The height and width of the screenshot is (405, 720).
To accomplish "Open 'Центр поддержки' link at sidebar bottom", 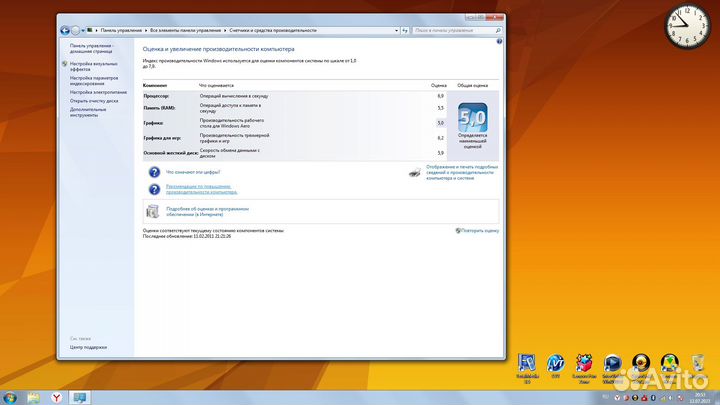I will [x=88, y=348].
